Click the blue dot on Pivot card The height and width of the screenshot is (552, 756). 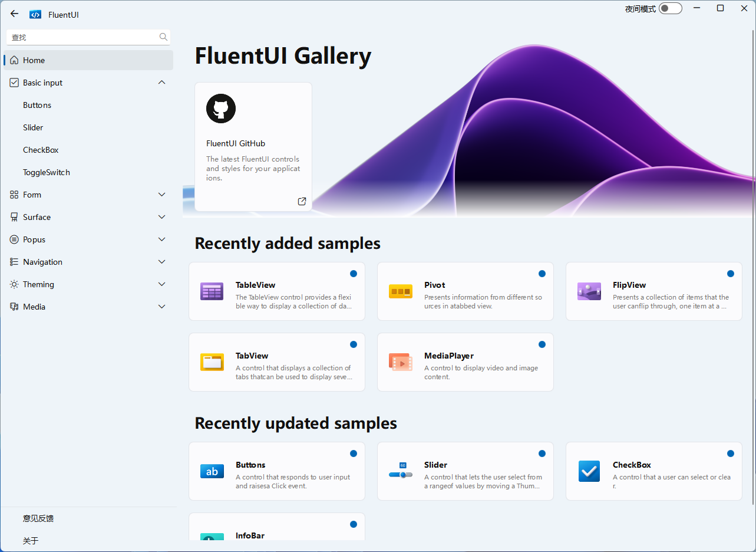click(542, 274)
